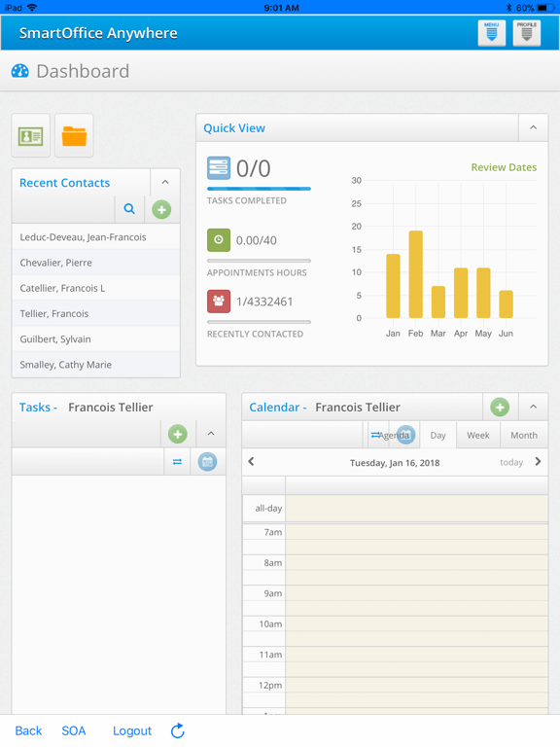
Task: Open the contact card icon button
Action: coord(30,136)
